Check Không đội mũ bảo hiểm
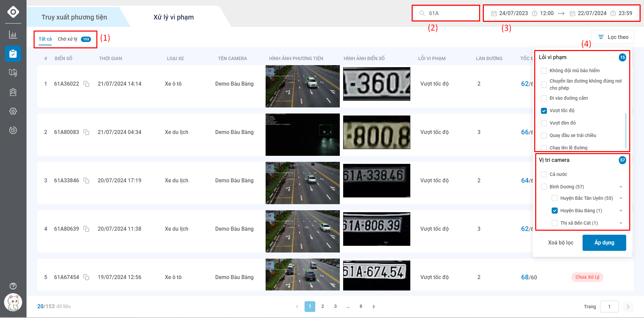Viewport: 644px width, 318px height. (x=544, y=71)
